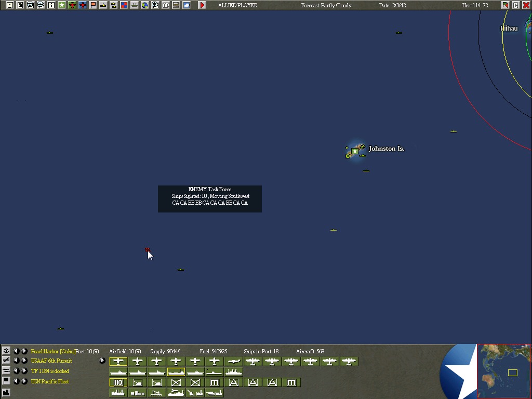Click the red and blue squares toolbar icon
The image size is (532, 399).
(124, 5)
